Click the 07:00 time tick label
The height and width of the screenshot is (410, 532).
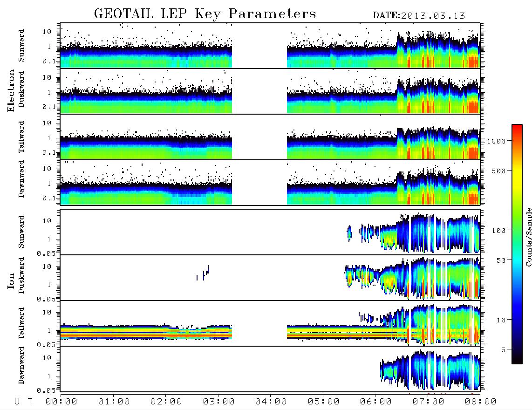click(x=429, y=402)
